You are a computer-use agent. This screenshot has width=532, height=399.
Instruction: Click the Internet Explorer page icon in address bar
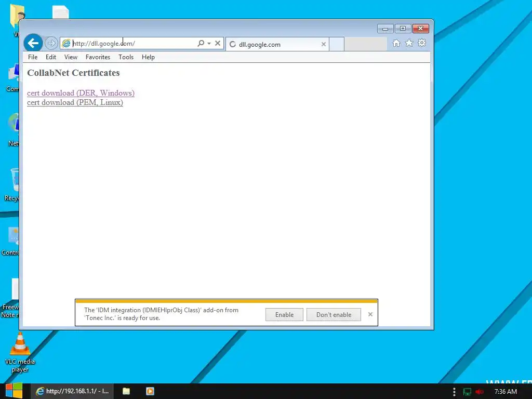66,43
